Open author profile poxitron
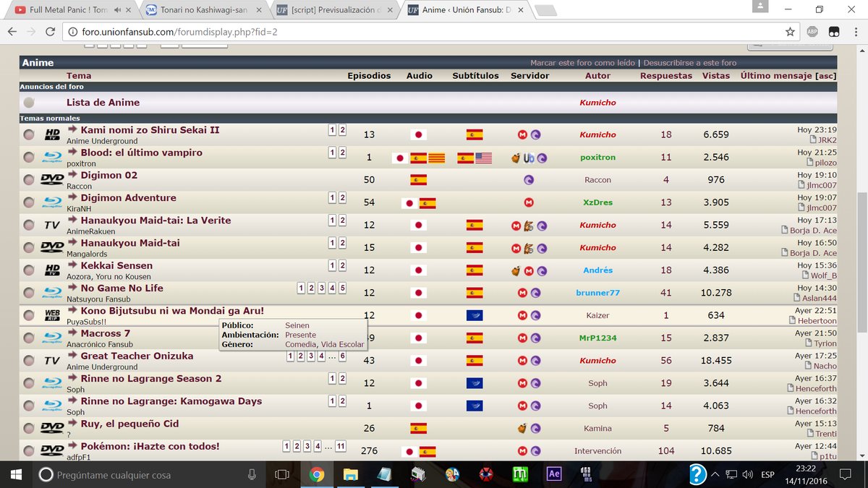Viewport: 868px width, 488px height. click(597, 158)
